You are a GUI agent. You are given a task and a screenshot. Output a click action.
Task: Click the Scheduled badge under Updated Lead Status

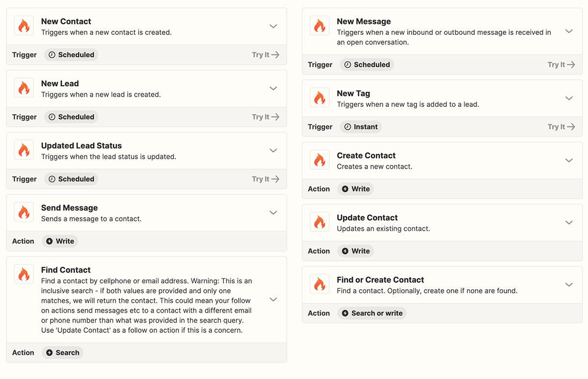coord(71,179)
